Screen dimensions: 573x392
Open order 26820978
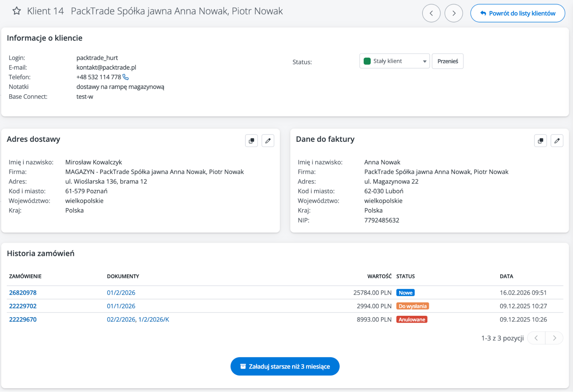(x=23, y=293)
